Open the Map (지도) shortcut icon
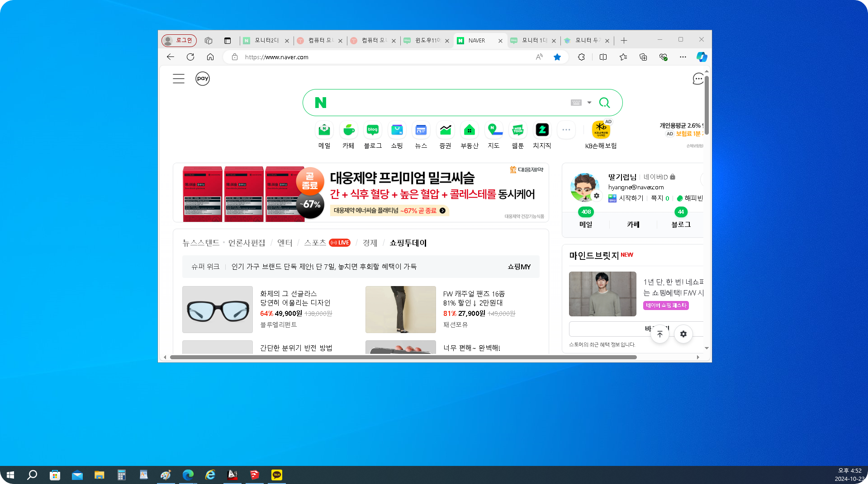The image size is (868, 484). 493,130
